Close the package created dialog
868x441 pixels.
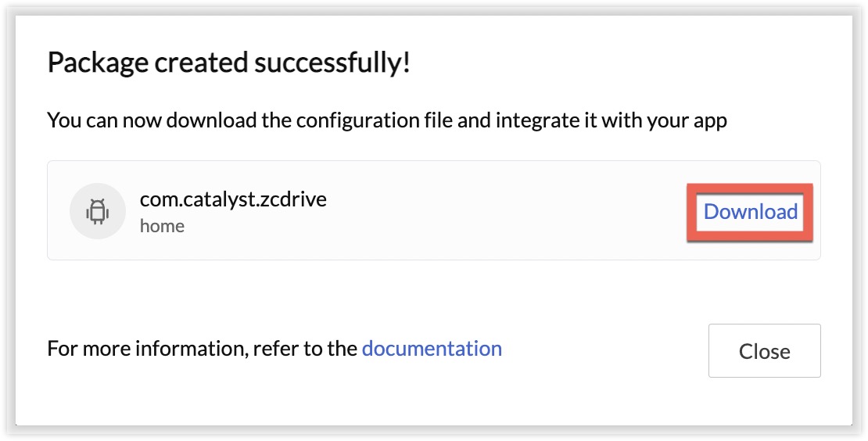coord(764,351)
